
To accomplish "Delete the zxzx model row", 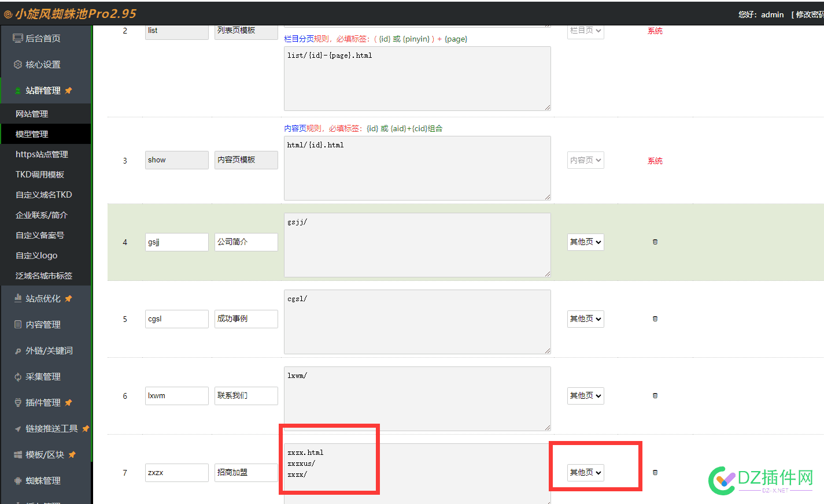I will click(x=655, y=473).
